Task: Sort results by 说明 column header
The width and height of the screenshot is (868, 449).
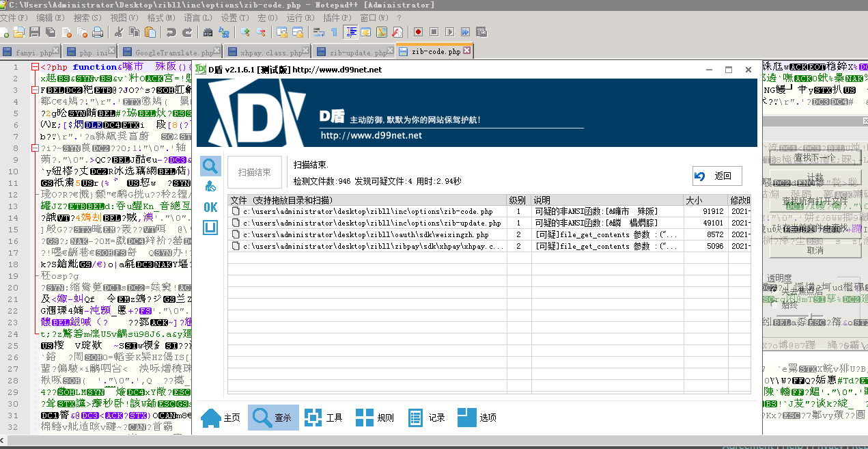Action: point(607,200)
